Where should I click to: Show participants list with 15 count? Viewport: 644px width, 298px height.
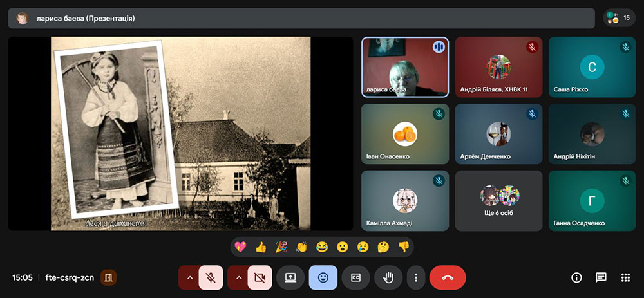point(619,18)
